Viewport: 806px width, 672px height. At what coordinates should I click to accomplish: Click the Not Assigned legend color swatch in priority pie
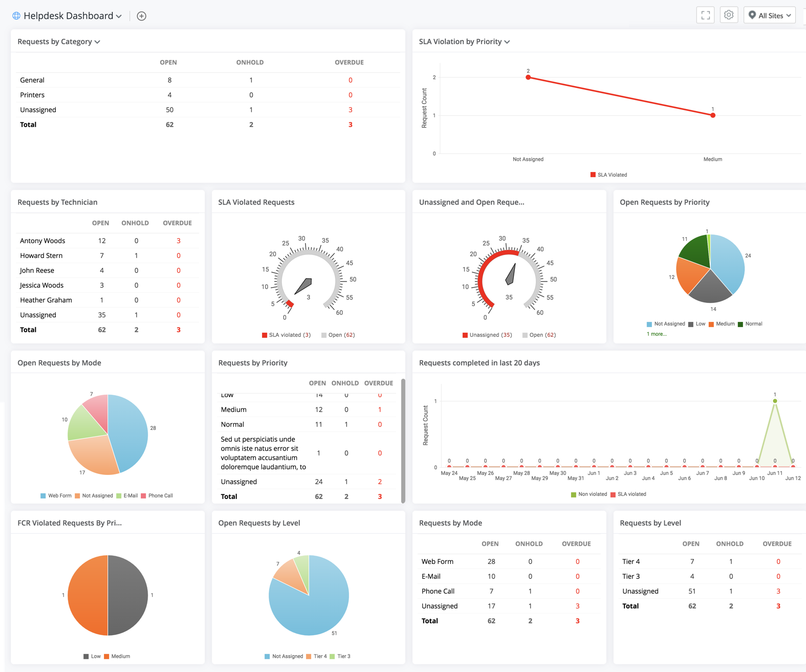pyautogui.click(x=649, y=324)
